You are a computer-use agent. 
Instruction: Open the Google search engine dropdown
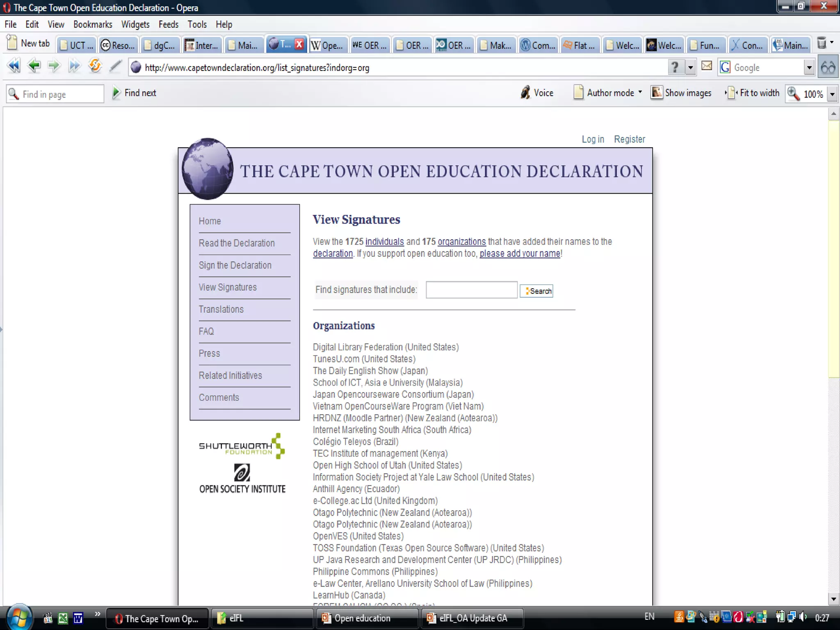pos(809,68)
